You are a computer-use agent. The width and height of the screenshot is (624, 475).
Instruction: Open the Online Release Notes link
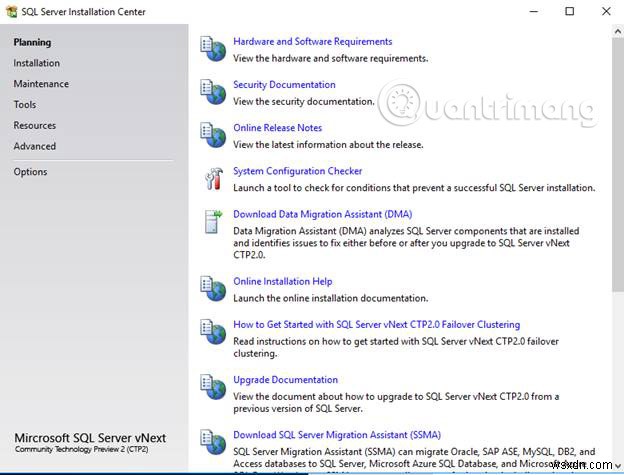pyautogui.click(x=277, y=128)
